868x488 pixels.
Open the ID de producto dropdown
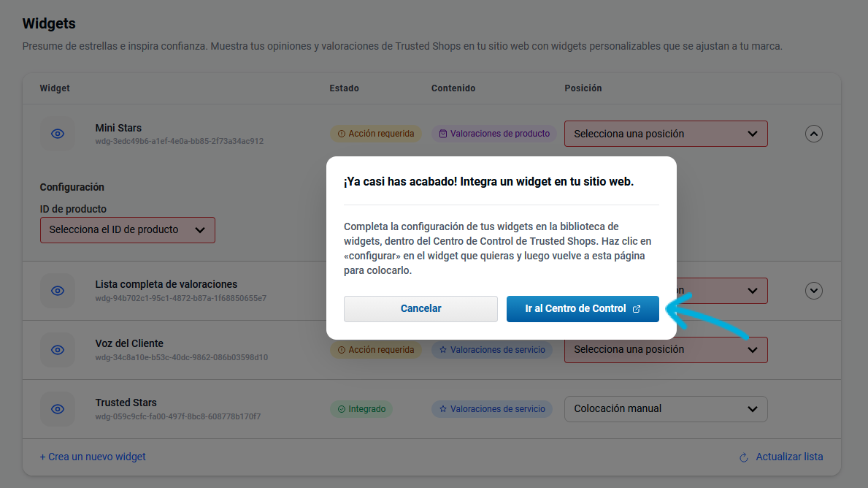coord(127,230)
